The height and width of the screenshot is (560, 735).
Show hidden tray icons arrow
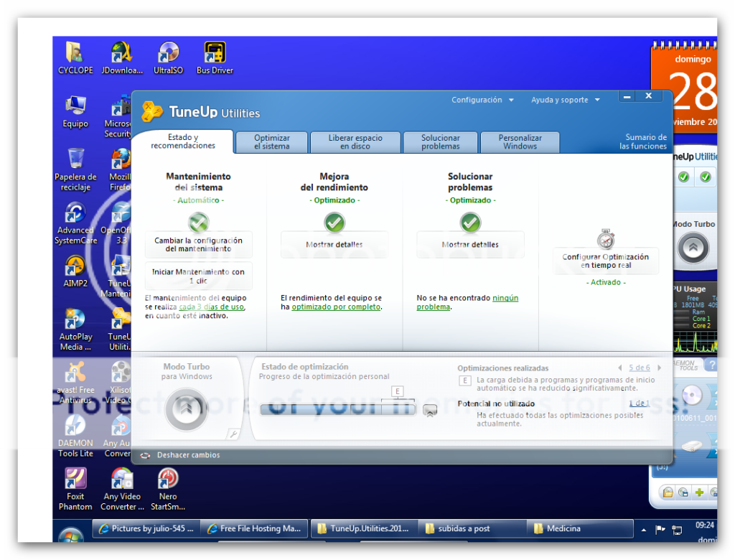[x=644, y=530]
